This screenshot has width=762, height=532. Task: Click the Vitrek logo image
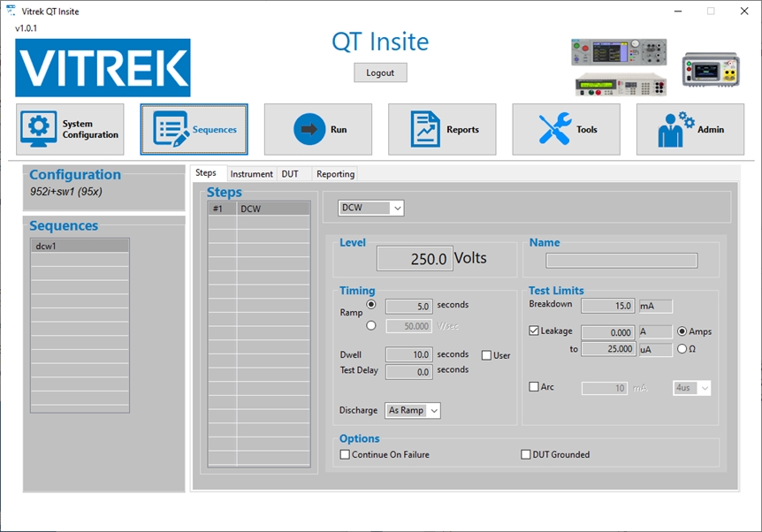coord(103,68)
